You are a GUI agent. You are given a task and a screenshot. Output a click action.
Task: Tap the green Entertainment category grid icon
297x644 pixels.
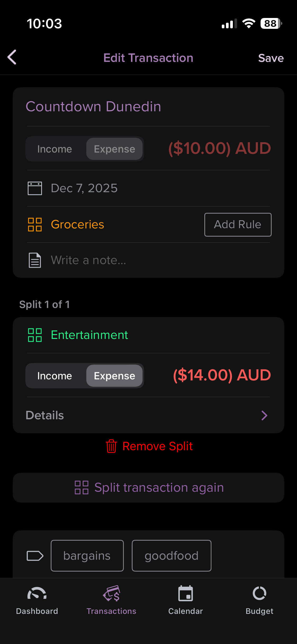pos(35,335)
